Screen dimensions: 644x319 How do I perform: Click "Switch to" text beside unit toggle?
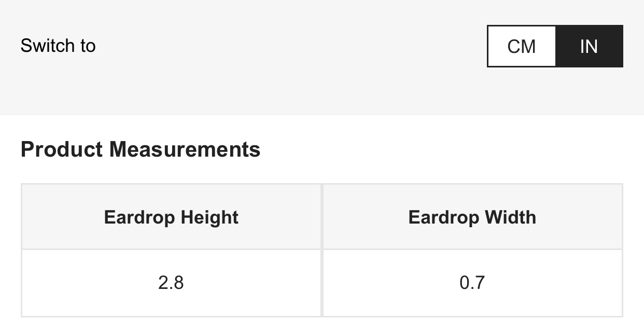(x=58, y=46)
